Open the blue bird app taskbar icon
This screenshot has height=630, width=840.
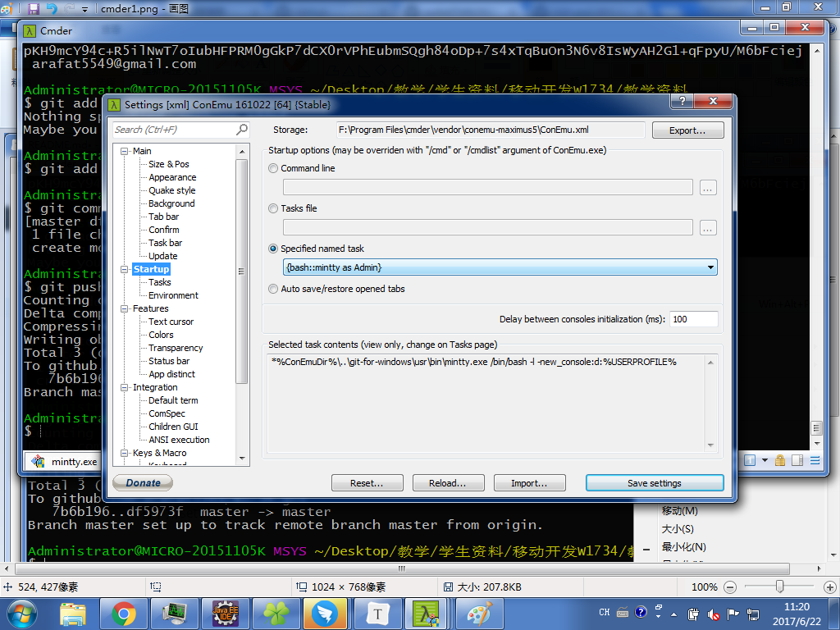click(x=326, y=614)
